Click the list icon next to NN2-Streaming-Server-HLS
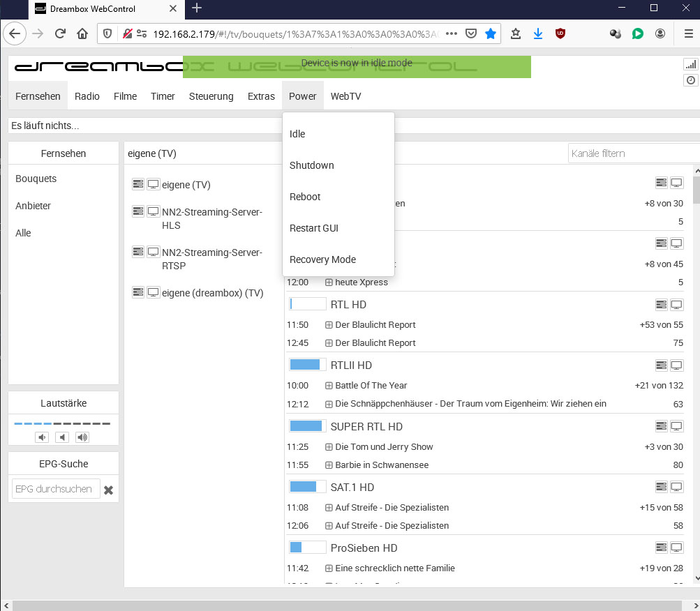Screen dimensions: 700x611 pos(138,211)
